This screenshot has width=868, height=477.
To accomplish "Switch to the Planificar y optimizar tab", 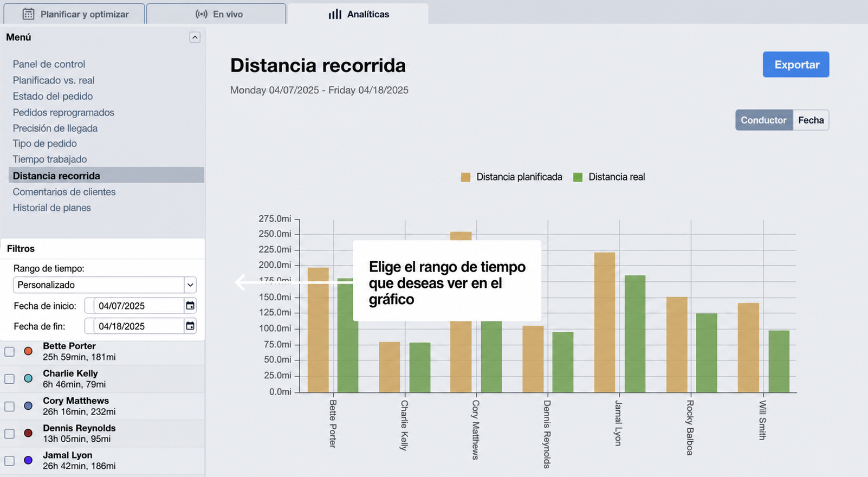I will [x=75, y=14].
